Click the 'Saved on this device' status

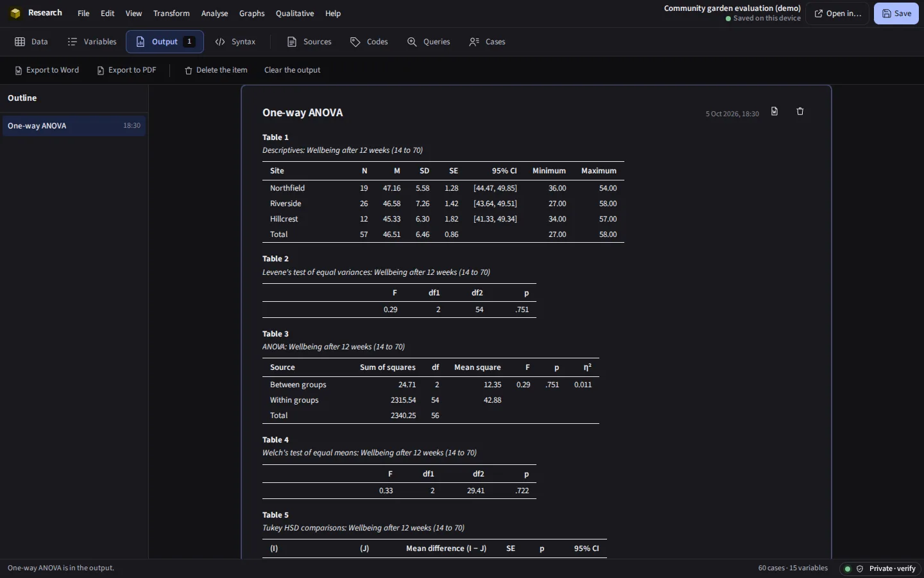(764, 19)
